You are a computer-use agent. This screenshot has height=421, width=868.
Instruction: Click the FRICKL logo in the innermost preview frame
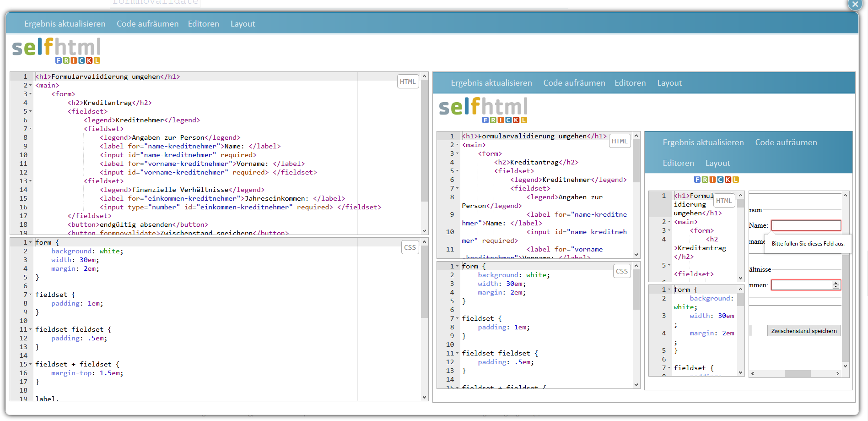(717, 179)
